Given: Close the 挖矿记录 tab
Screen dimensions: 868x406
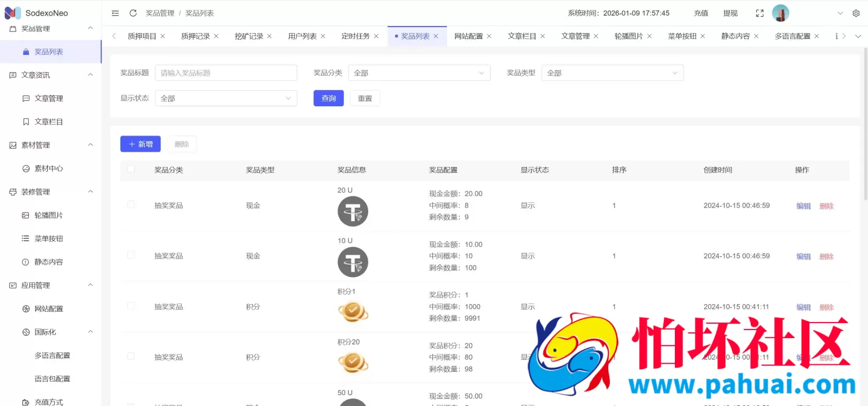Looking at the screenshot, I should [269, 36].
